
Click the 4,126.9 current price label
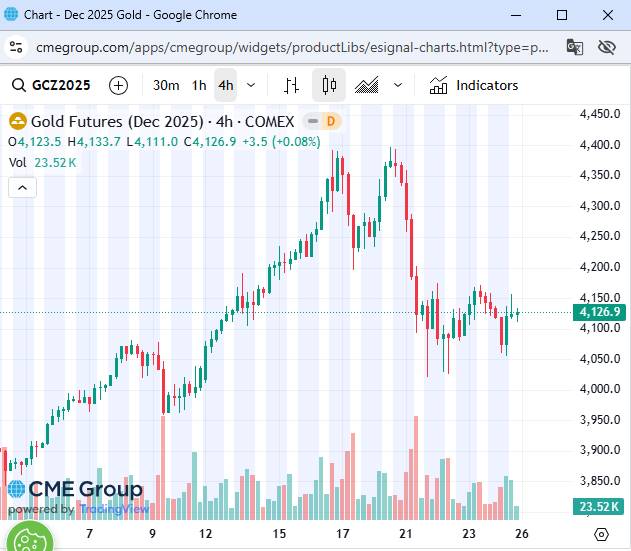pyautogui.click(x=600, y=313)
